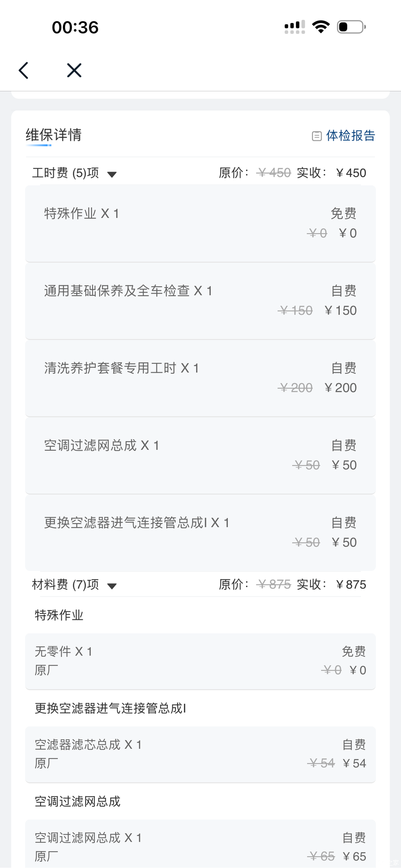Select the 清洗养护套餐专用工时 labor item
401x868 pixels.
200,378
